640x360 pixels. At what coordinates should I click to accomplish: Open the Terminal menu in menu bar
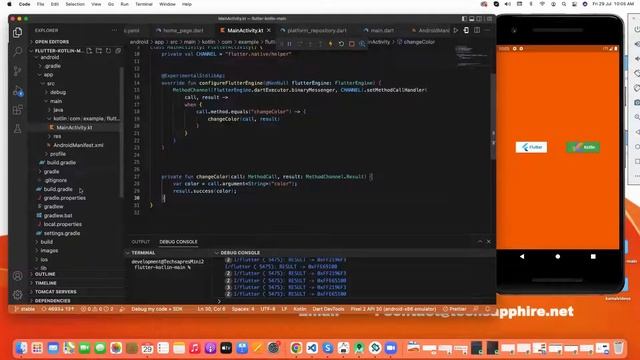tap(144, 4)
